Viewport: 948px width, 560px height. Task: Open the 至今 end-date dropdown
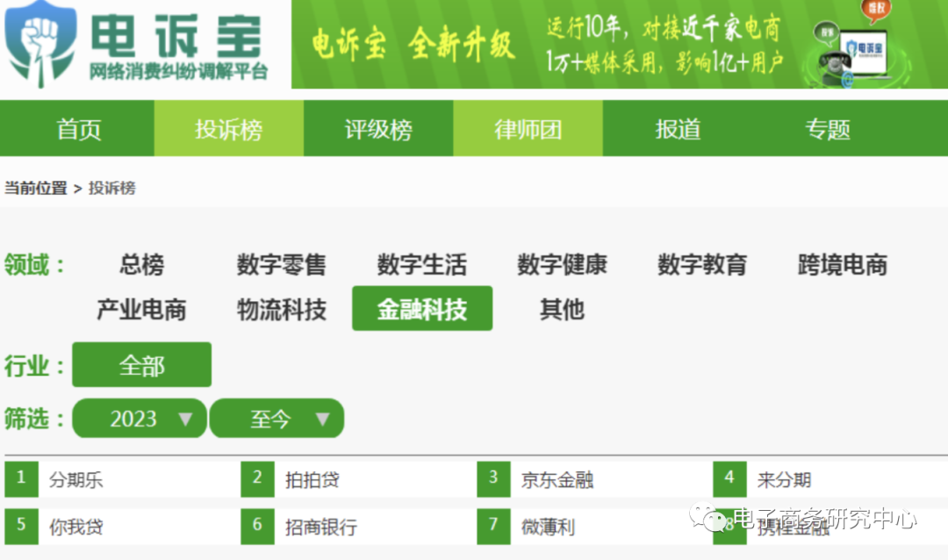point(276,419)
